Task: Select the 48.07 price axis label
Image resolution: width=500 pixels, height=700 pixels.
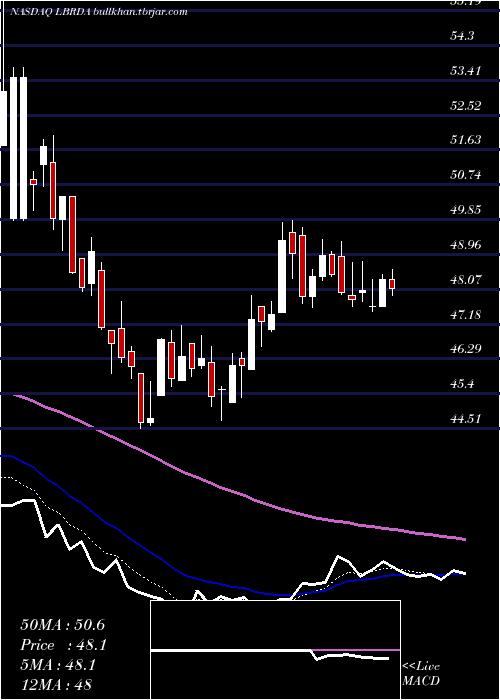Action: (466, 280)
